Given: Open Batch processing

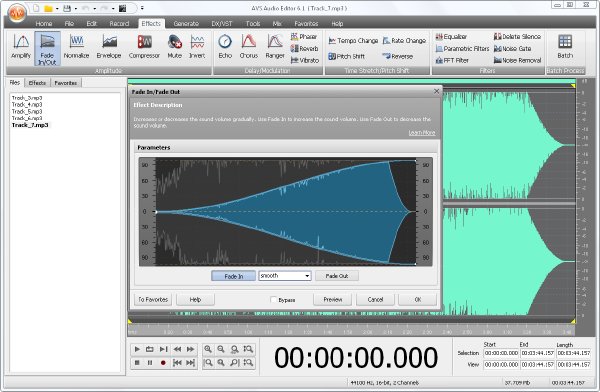Looking at the screenshot, I should [565, 47].
